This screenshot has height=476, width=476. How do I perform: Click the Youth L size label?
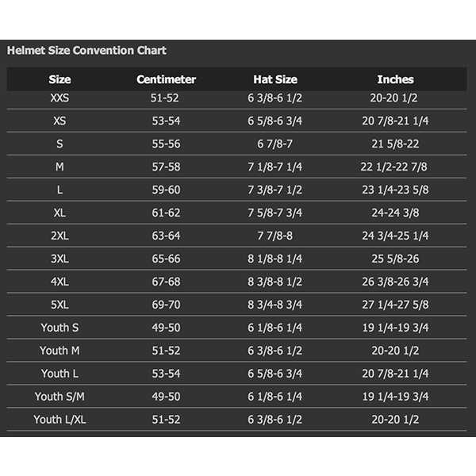click(59, 374)
